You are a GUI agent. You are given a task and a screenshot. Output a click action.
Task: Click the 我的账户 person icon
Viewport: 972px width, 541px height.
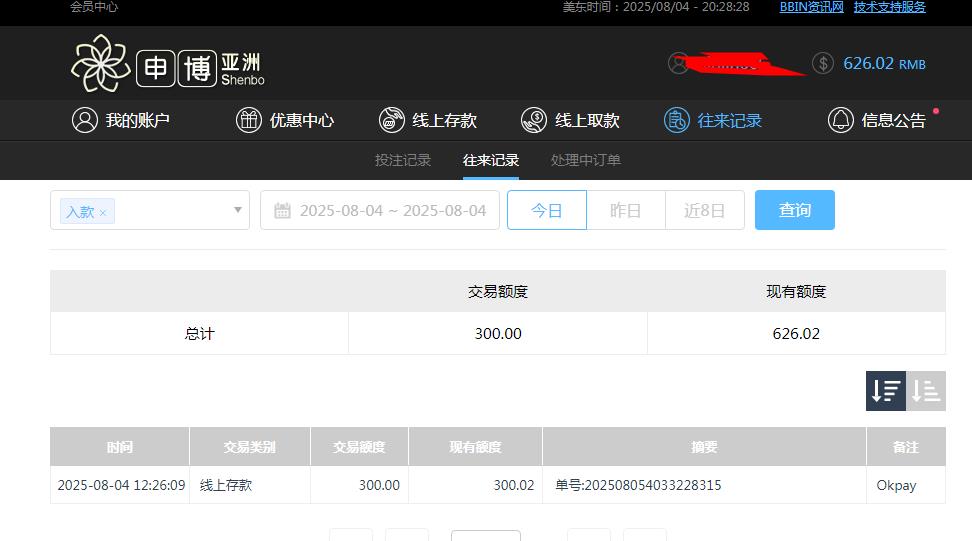point(85,120)
